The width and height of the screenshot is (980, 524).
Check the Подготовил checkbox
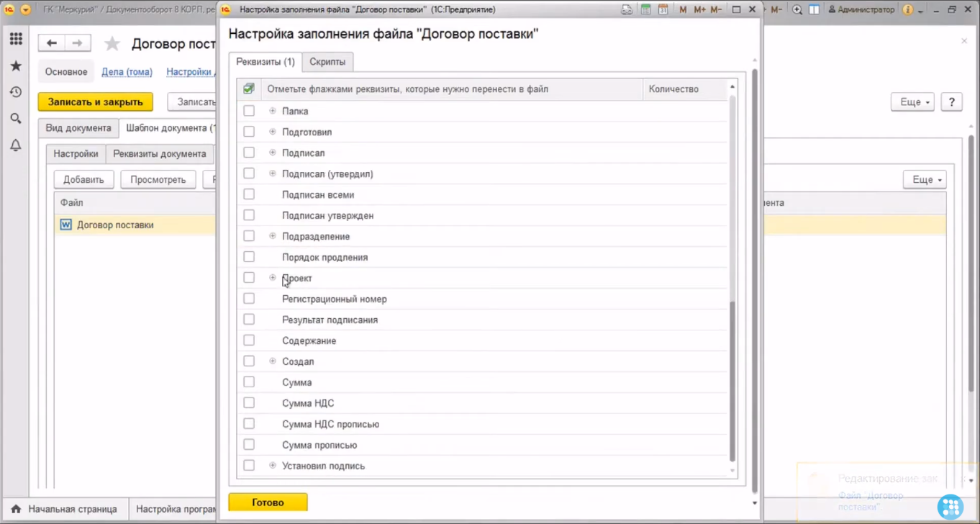click(x=249, y=132)
